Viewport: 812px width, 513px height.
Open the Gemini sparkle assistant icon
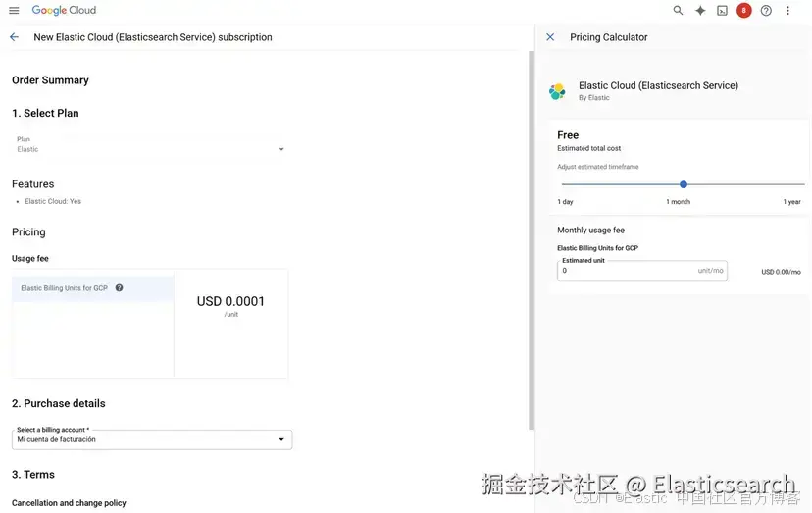[x=700, y=11]
